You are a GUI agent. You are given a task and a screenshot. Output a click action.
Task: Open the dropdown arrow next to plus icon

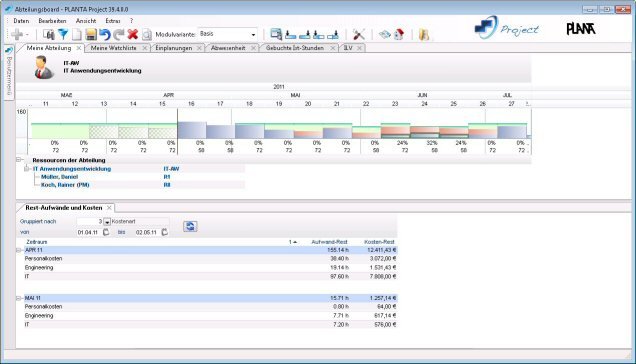[27, 35]
